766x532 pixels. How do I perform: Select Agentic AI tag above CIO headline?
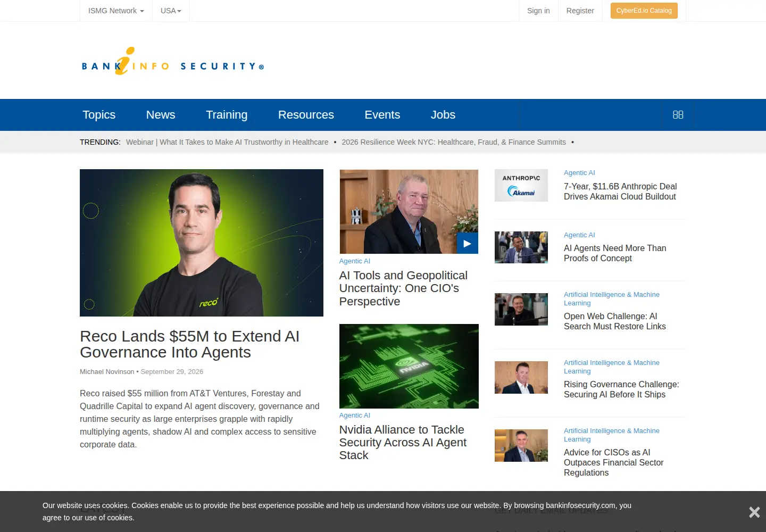355,261
